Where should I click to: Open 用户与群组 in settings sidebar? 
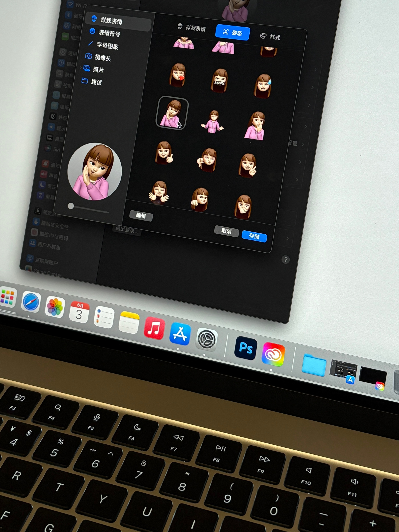click(45, 245)
